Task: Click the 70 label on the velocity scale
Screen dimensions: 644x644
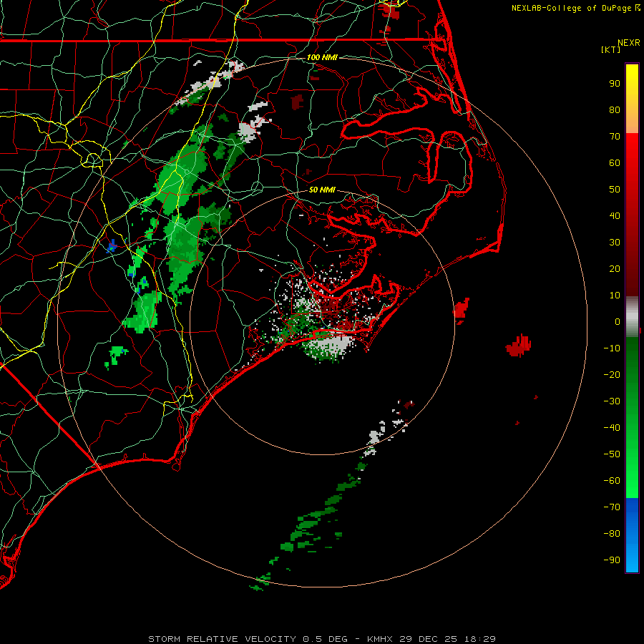Action: (615, 137)
